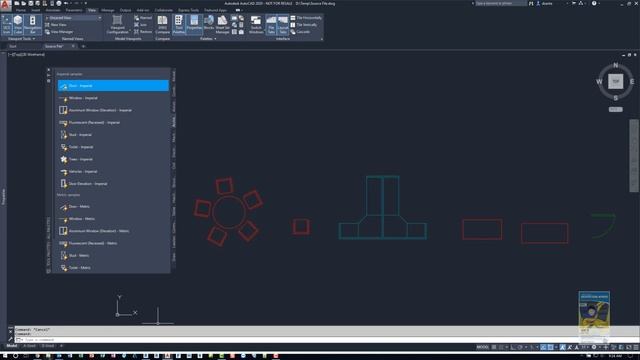
Task: Click Open file in Quick Access toolbar
Action: (24, 3)
